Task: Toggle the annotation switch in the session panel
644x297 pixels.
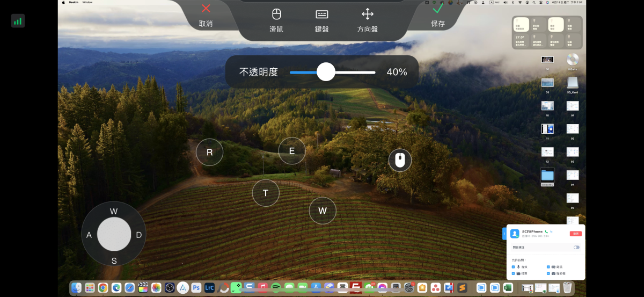Action: click(x=576, y=247)
